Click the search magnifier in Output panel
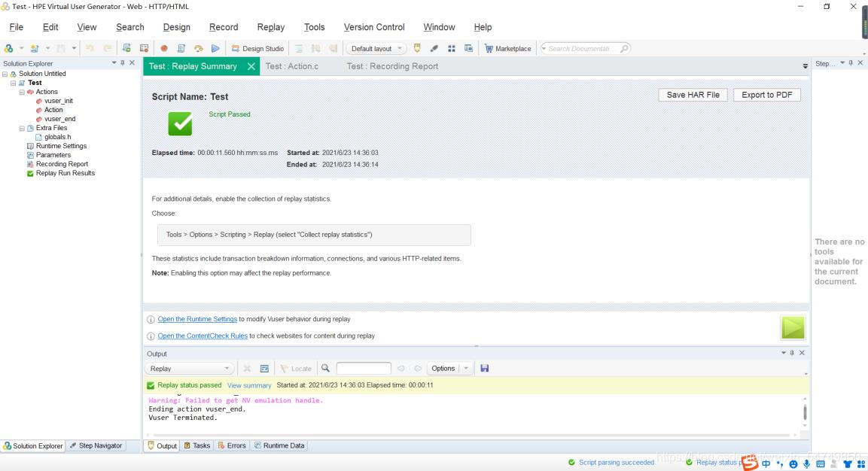 [x=325, y=369]
